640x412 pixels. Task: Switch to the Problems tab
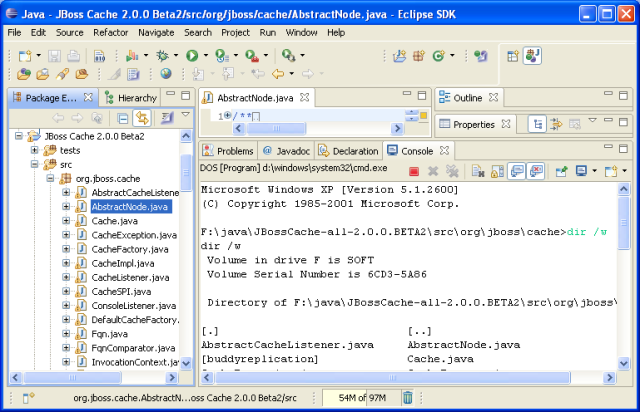tap(228, 151)
